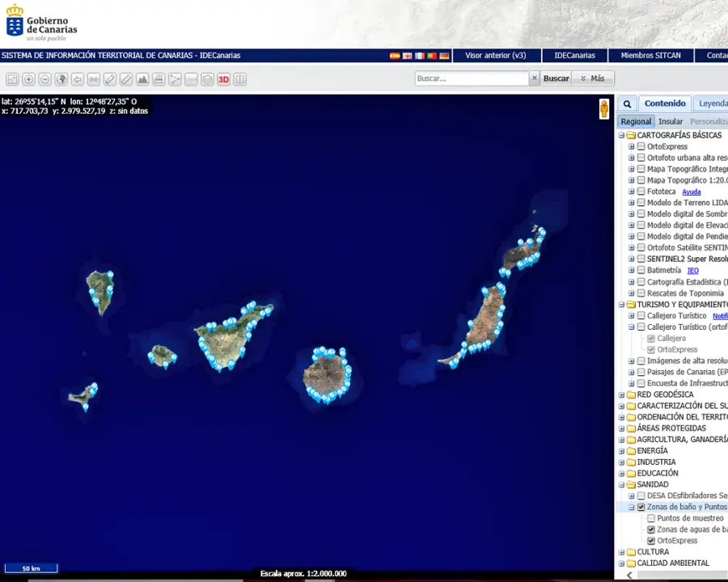Enable the Batimetría layer checkbox
Viewport: 728px width, 582px height.
(x=641, y=270)
